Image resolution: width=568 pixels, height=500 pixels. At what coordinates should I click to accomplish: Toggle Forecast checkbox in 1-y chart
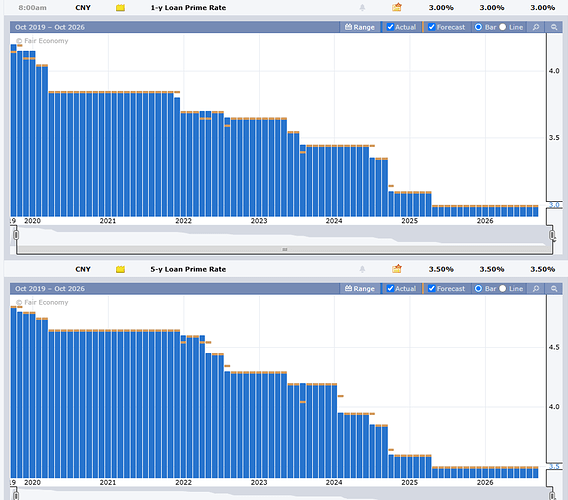[x=431, y=27]
